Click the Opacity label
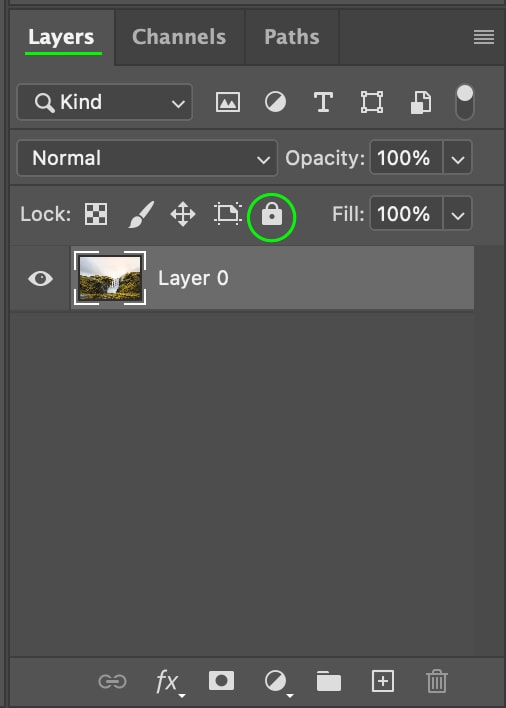This screenshot has width=506, height=708. [x=325, y=158]
